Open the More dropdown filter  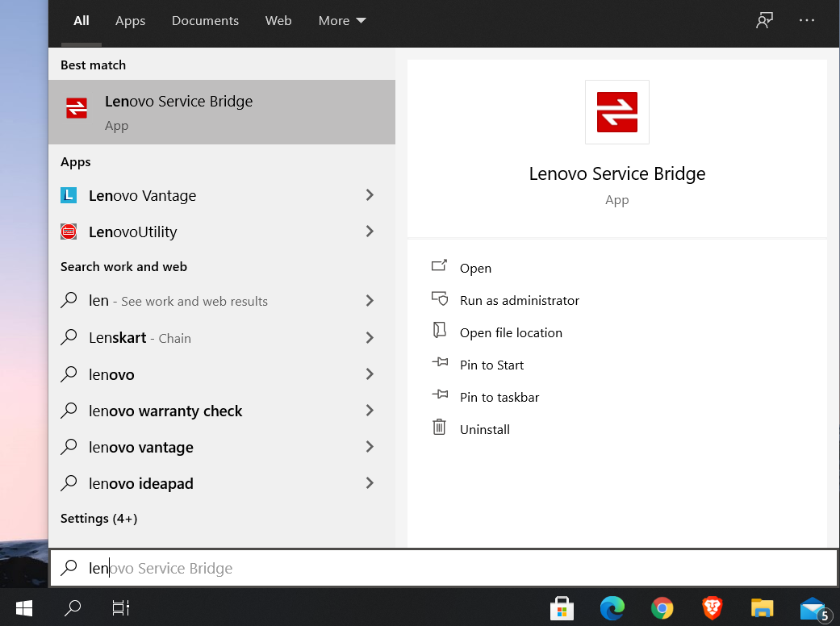click(x=342, y=20)
